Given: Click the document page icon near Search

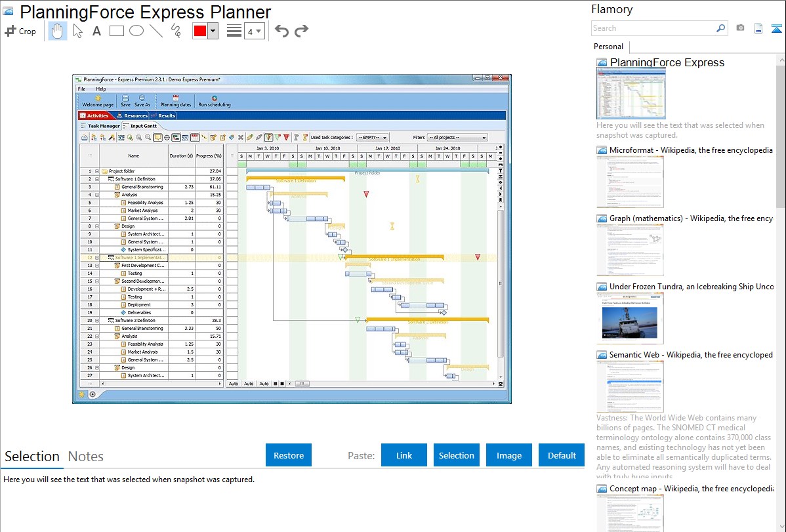Looking at the screenshot, I should pos(758,28).
